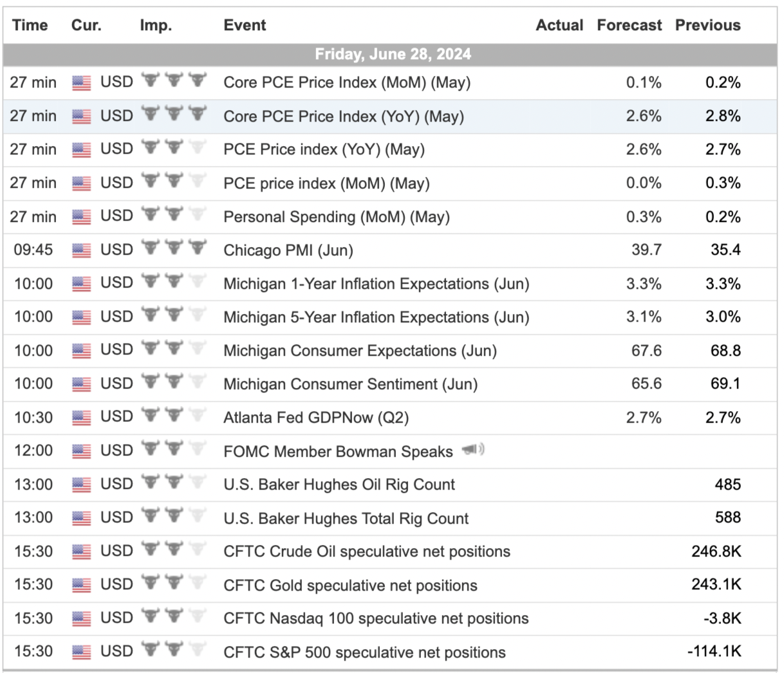This screenshot has height=673, width=784.
Task: Click the Cur. column header
Action: point(86,25)
